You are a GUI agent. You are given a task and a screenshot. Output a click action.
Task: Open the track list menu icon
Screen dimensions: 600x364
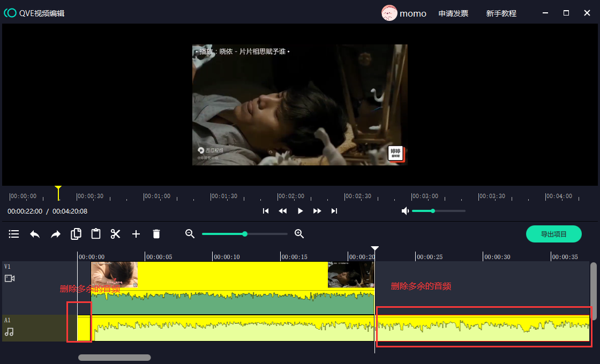coord(14,234)
